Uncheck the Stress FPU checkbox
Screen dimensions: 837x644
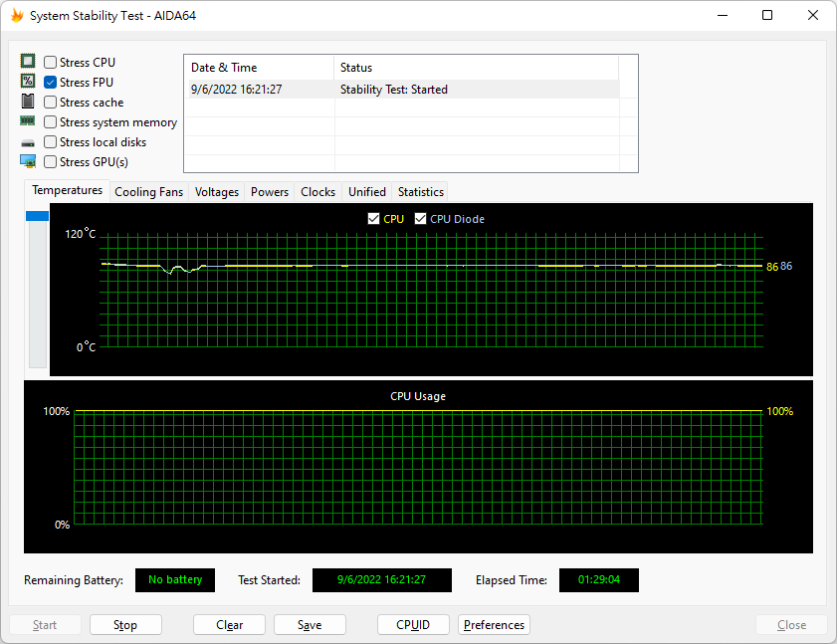50,83
